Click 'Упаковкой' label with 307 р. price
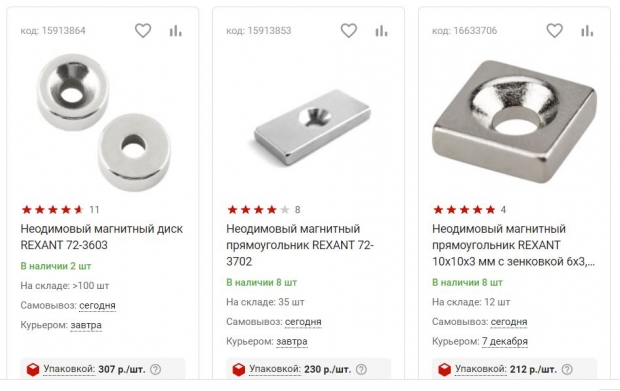620x391 pixels. (69, 369)
